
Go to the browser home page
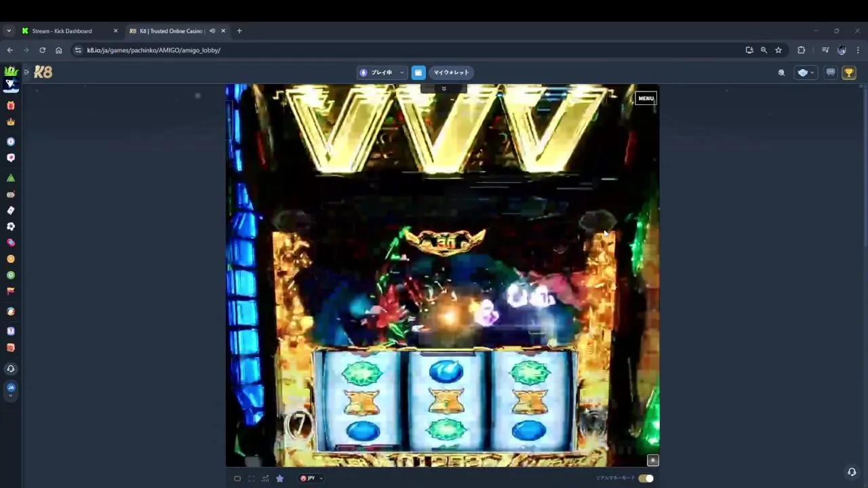58,50
